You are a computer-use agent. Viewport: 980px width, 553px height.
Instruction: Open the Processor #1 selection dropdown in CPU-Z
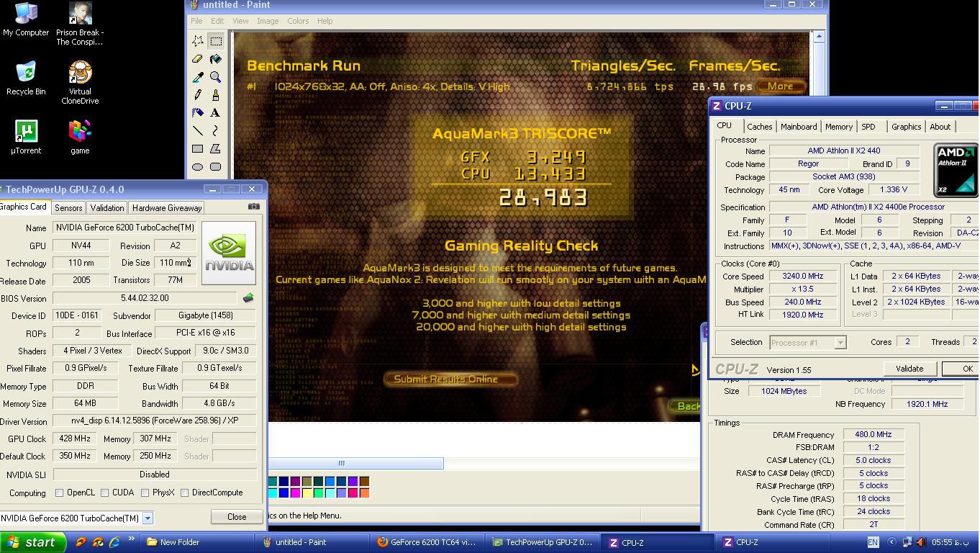840,343
